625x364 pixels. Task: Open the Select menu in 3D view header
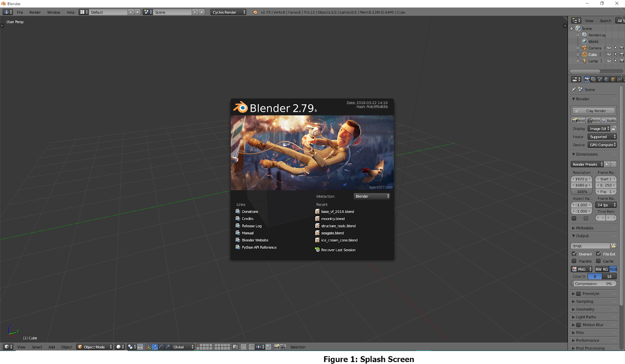click(x=37, y=347)
